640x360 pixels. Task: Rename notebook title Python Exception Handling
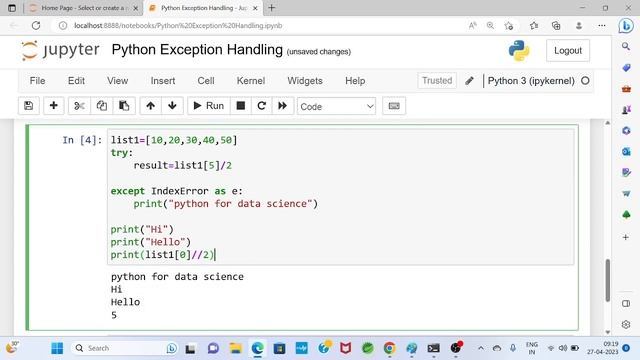point(197,50)
